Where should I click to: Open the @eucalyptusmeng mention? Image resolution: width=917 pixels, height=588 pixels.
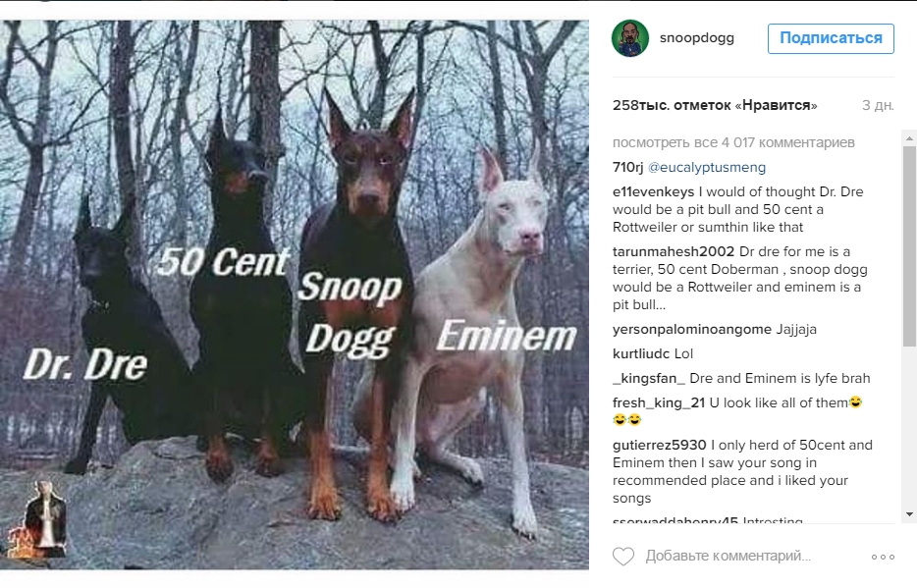707,167
